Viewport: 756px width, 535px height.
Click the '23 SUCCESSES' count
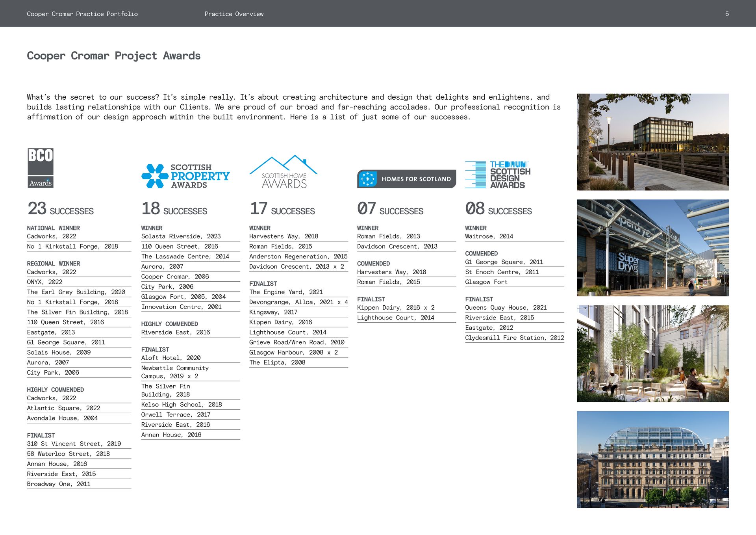click(x=61, y=208)
